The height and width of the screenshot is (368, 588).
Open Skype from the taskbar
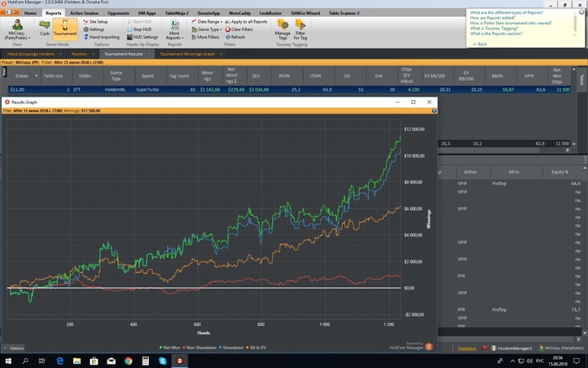[162, 361]
